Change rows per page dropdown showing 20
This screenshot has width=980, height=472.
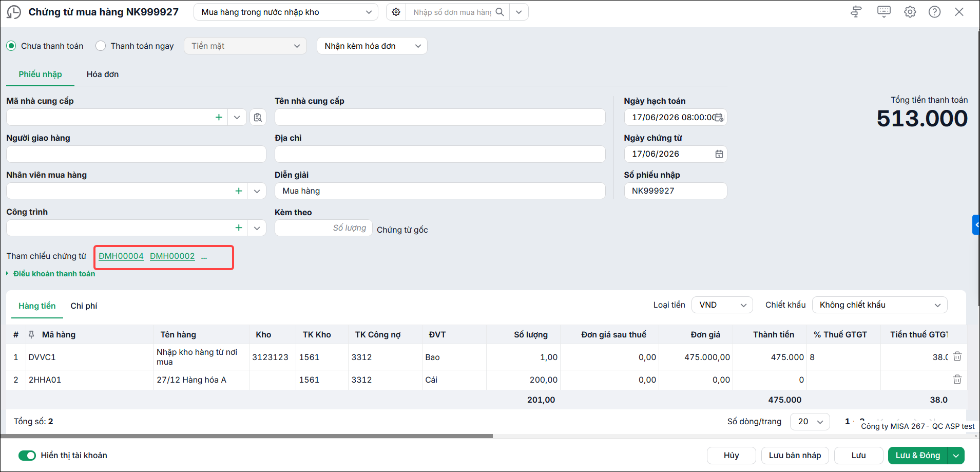click(x=810, y=422)
